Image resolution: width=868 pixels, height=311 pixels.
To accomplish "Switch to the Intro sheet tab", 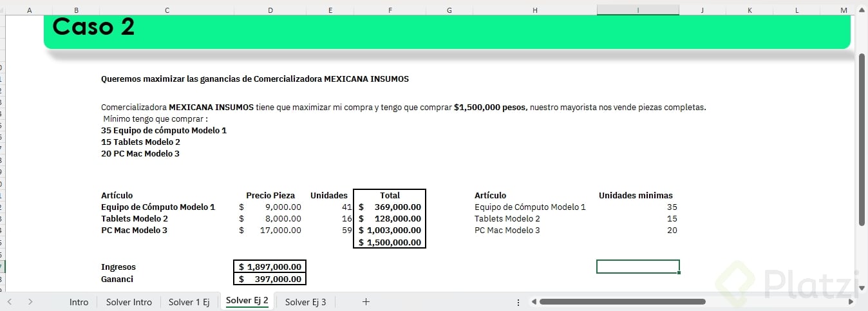I will tap(79, 302).
